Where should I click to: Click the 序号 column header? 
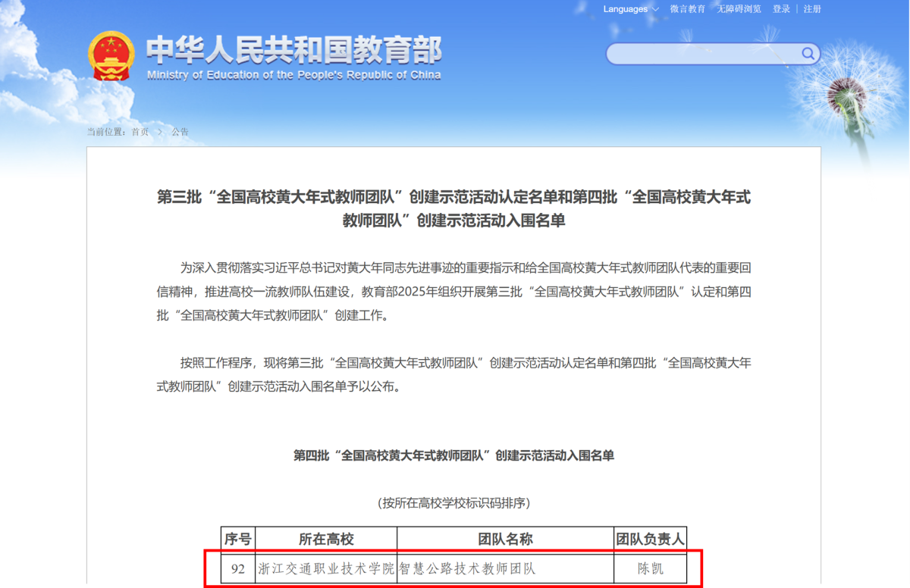coord(238,540)
